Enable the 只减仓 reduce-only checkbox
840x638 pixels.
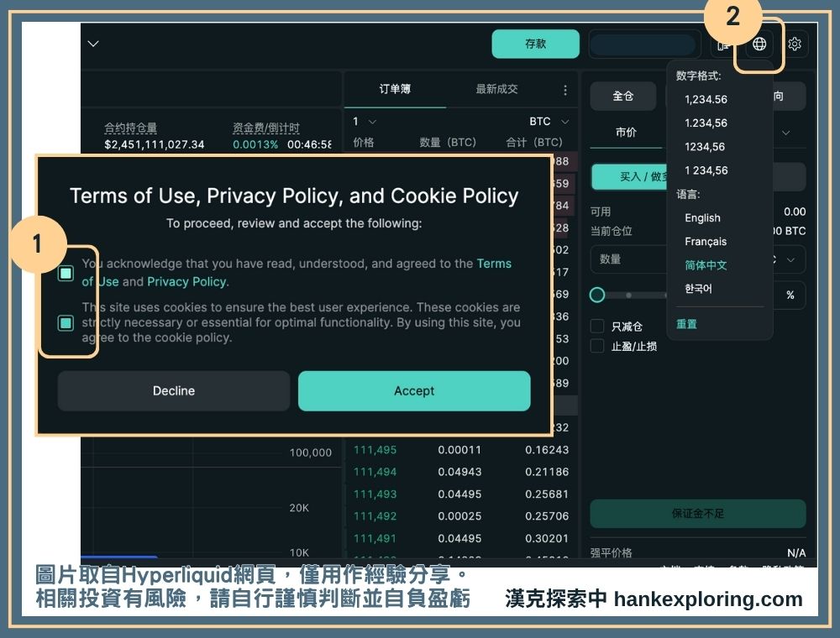pyautogui.click(x=597, y=327)
